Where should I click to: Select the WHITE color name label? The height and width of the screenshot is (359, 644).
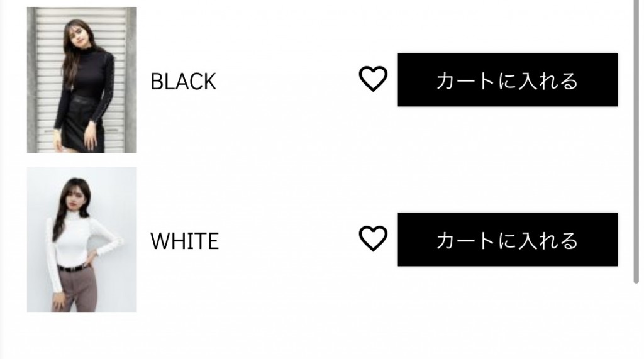pos(184,241)
